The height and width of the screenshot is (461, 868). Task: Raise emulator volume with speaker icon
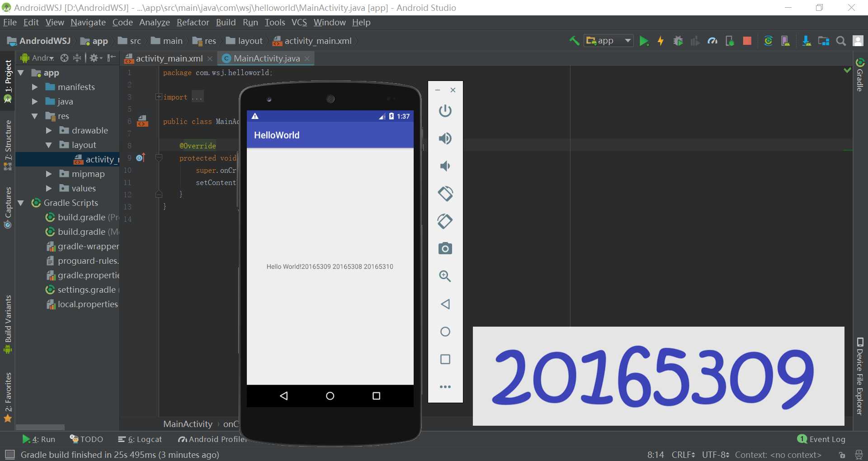tap(445, 138)
